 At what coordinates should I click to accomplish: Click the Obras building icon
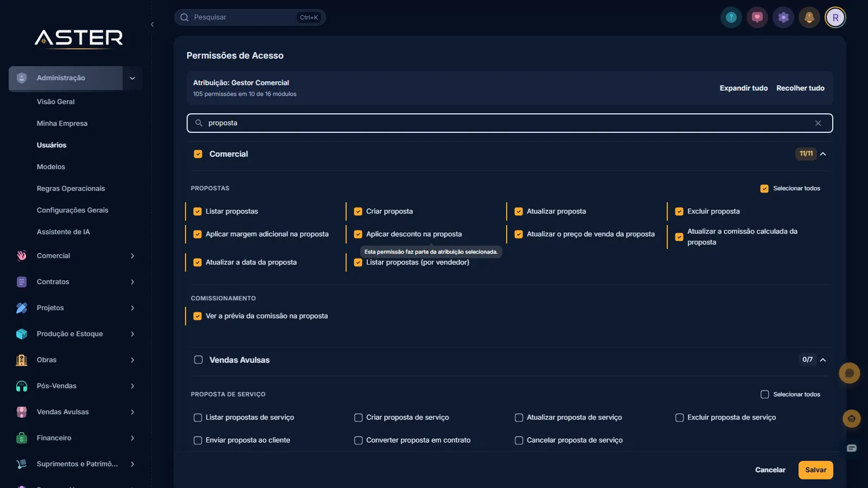(22, 360)
